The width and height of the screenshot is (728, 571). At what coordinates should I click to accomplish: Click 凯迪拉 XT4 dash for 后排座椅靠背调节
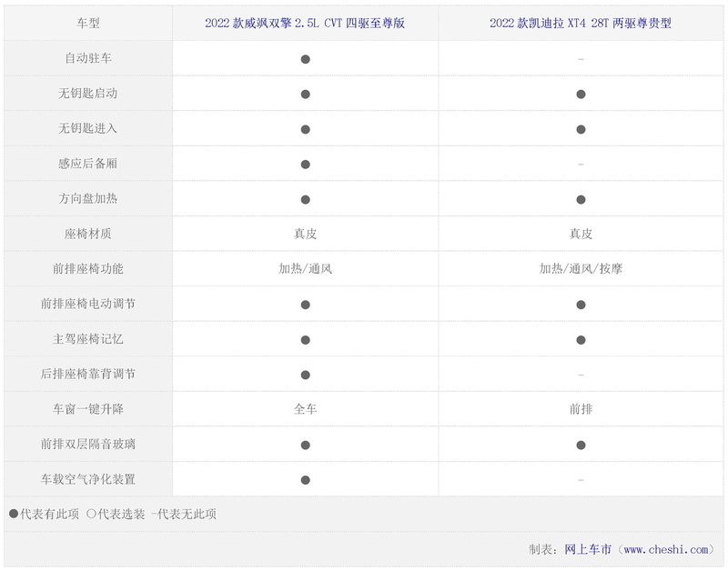click(x=581, y=375)
